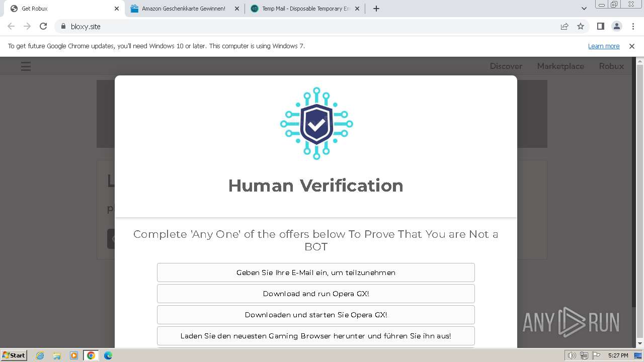The image size is (644, 362).
Task: Launch Internet Explorer from the taskbar
Action: tap(40, 355)
